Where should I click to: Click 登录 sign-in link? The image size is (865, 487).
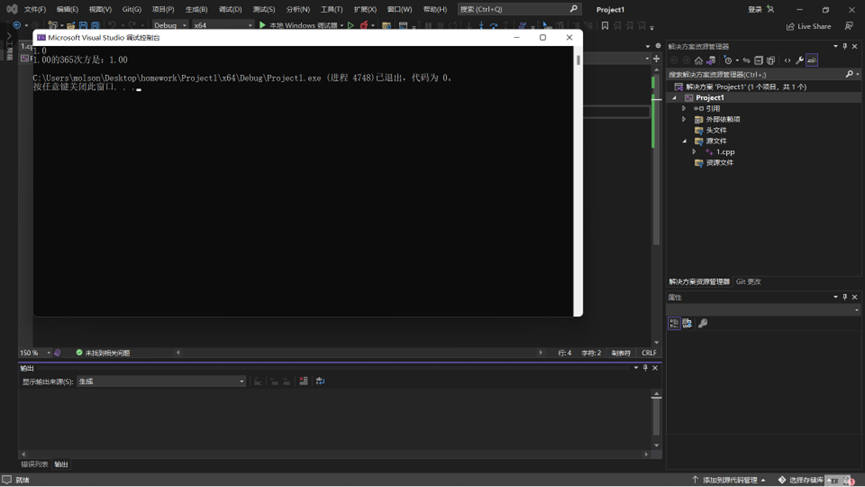tap(755, 9)
